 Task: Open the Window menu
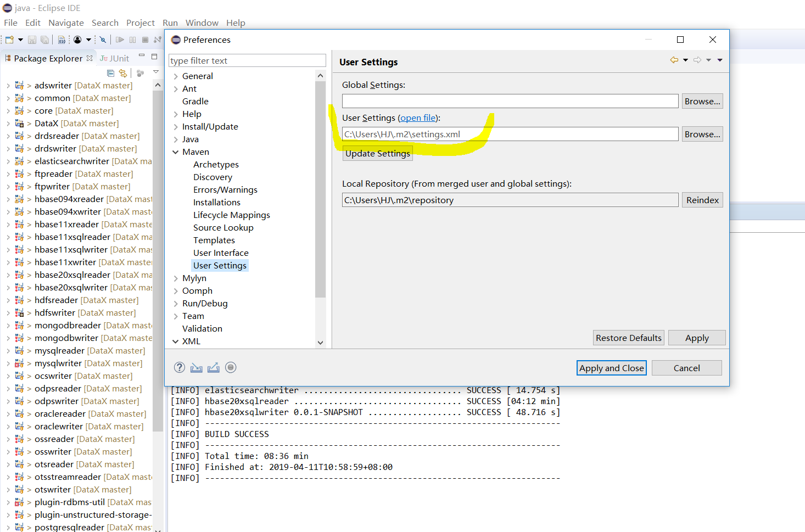pyautogui.click(x=202, y=23)
